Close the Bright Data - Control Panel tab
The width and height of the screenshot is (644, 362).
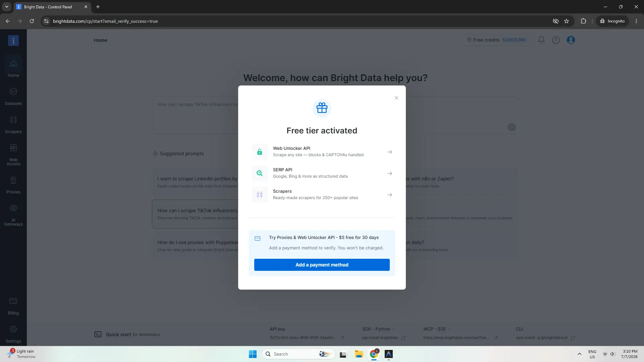86,7
